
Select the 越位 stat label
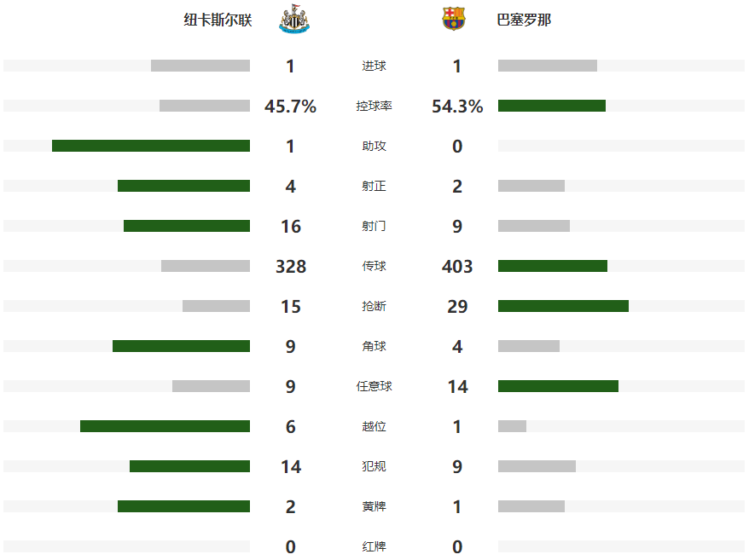pos(374,426)
